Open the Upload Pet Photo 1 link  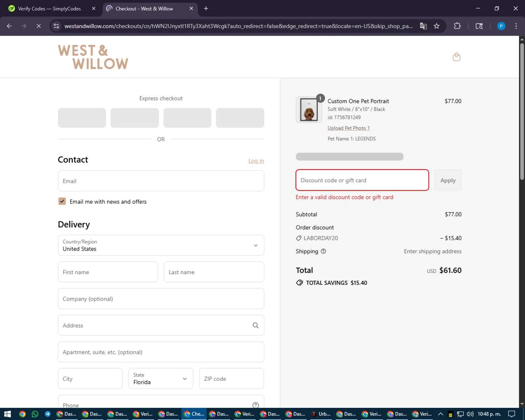click(349, 128)
